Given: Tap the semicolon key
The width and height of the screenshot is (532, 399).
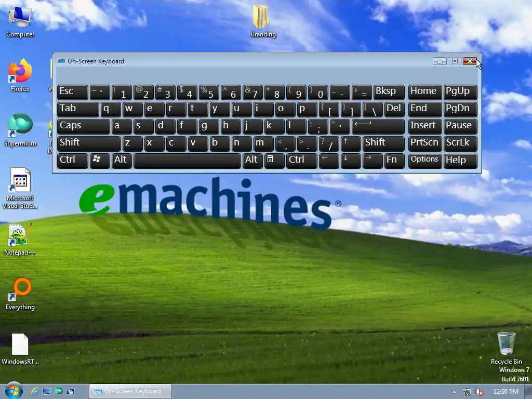Looking at the screenshot, I should [x=318, y=127].
